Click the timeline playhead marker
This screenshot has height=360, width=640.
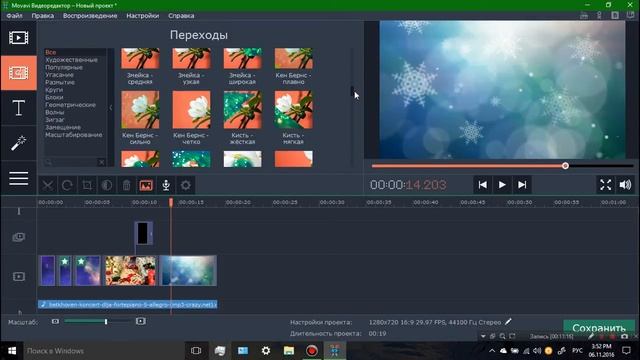pyautogui.click(x=171, y=202)
